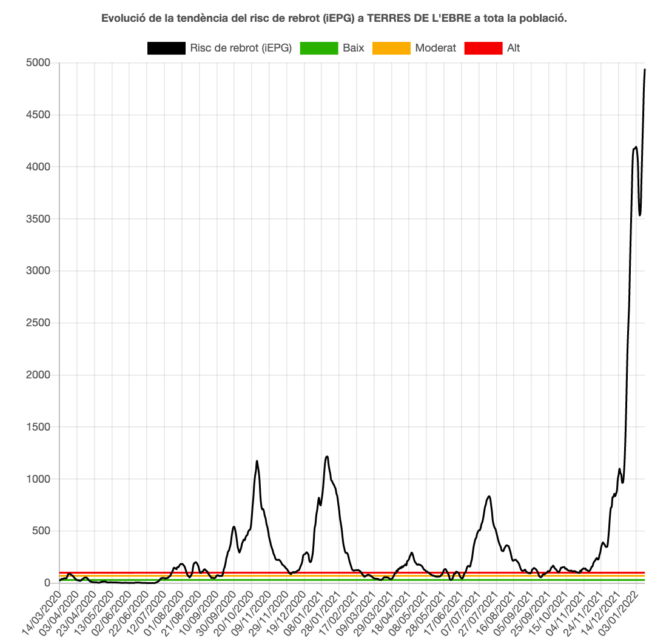Click the July 2021 peak on the black line
The image size is (649, 644).
tap(489, 496)
